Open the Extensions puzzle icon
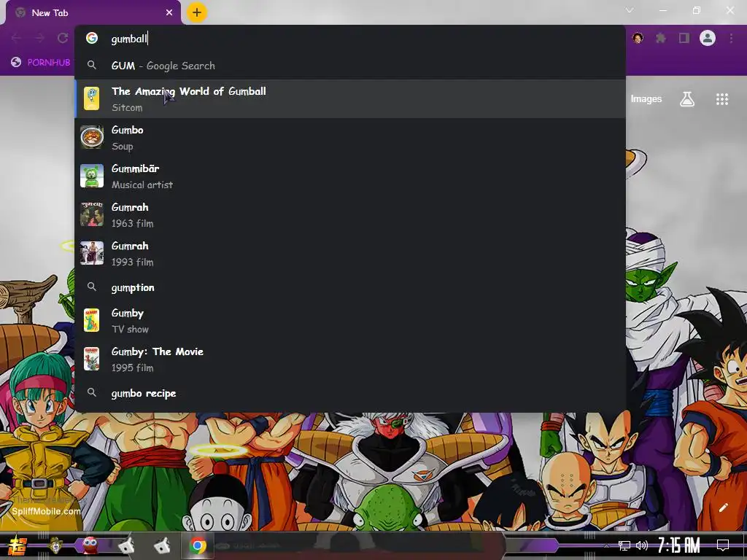 [661, 38]
